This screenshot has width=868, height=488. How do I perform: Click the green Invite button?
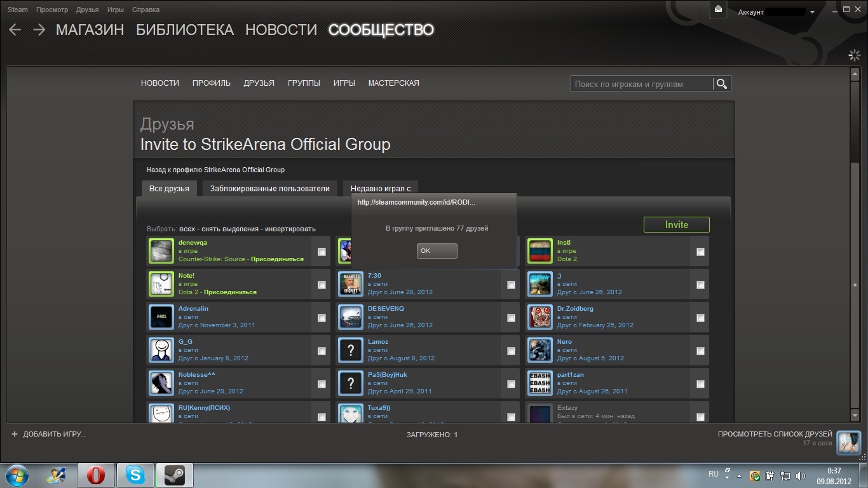pyautogui.click(x=676, y=224)
